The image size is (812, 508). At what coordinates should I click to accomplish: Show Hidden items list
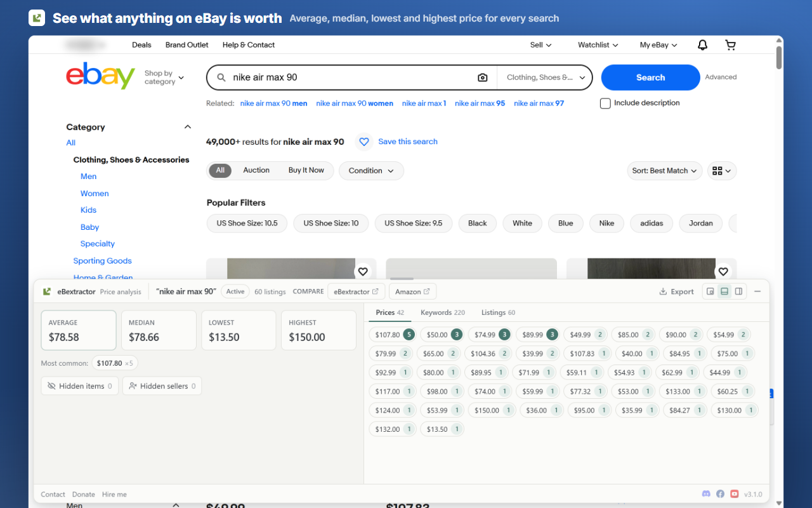tap(79, 386)
